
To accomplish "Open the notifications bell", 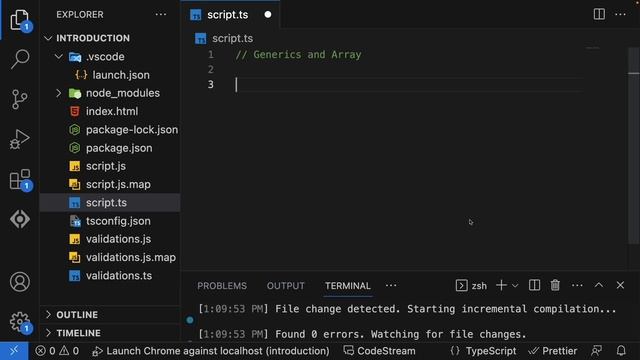I will pyautogui.click(x=621, y=351).
